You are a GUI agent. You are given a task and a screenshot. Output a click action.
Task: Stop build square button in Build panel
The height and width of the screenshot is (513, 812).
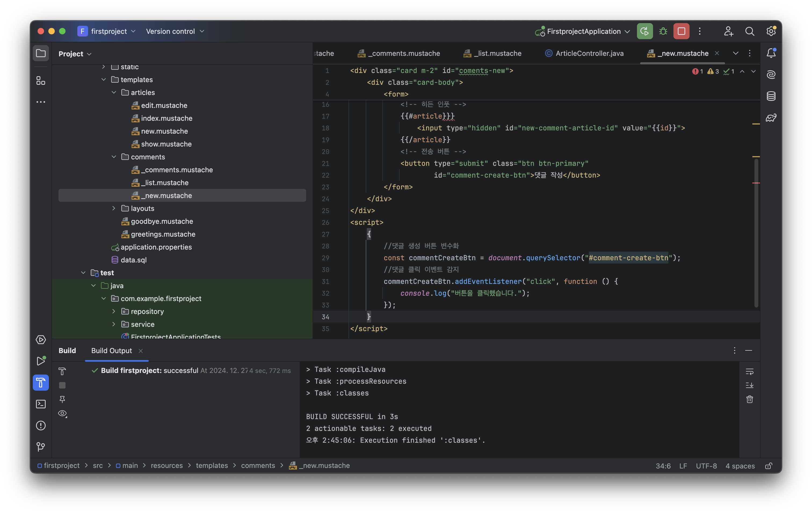[62, 385]
